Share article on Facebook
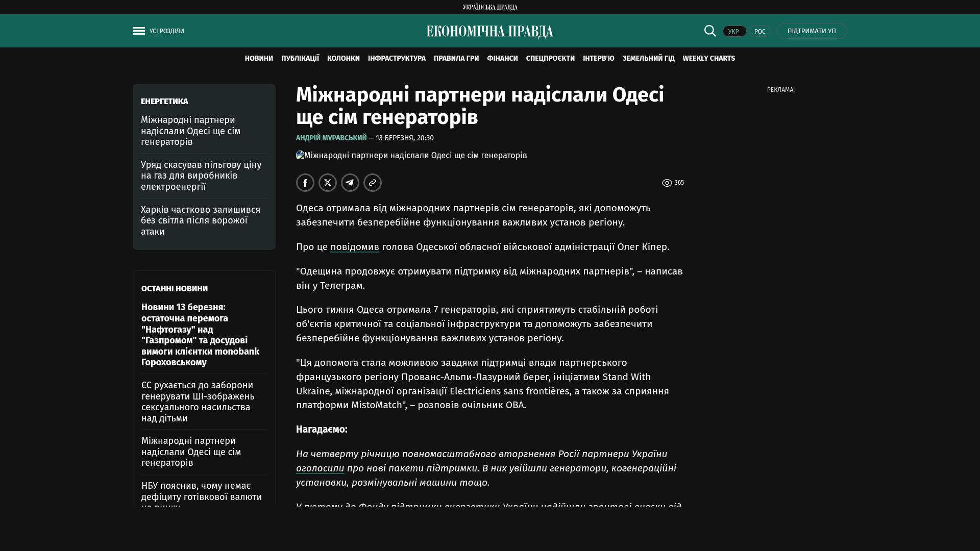 (305, 183)
